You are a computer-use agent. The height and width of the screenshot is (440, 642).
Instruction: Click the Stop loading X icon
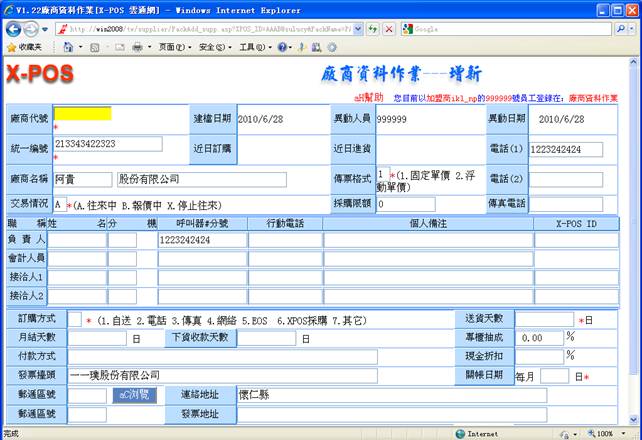pos(388,29)
